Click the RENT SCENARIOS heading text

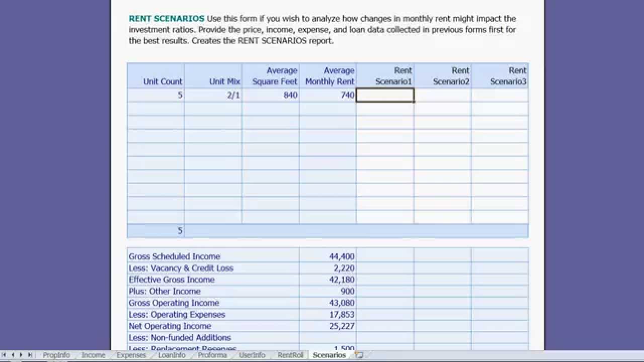tap(167, 19)
